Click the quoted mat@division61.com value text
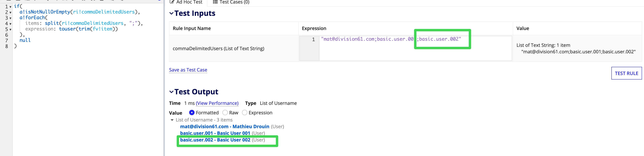Viewport: 644px width, 156px height. click(x=578, y=52)
